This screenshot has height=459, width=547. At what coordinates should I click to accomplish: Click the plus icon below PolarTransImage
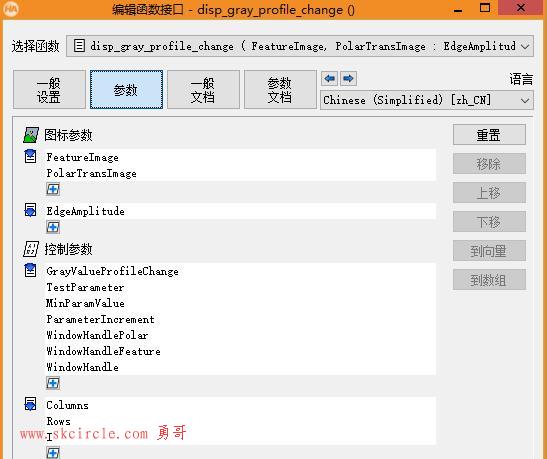pos(53,189)
